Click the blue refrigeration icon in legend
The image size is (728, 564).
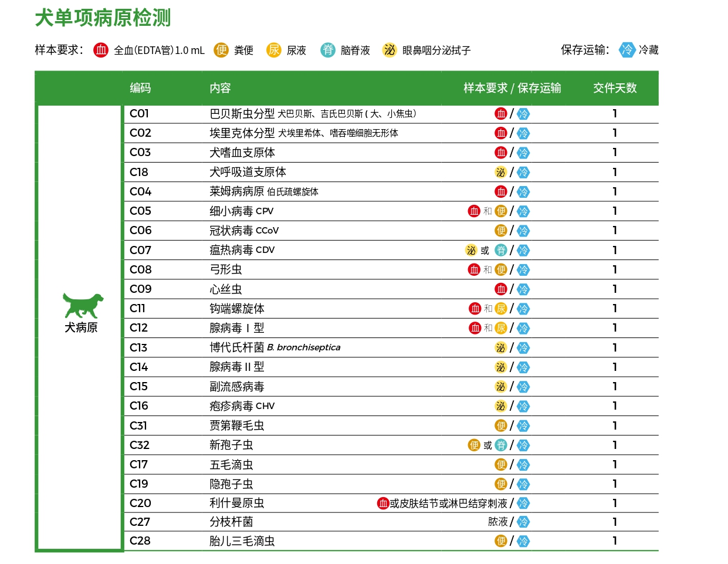[x=627, y=50]
